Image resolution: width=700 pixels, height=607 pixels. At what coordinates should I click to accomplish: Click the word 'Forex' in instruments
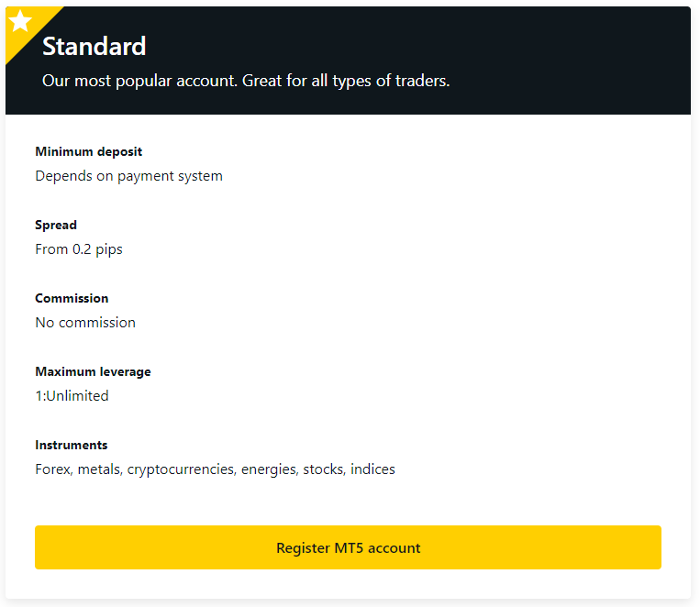52,469
